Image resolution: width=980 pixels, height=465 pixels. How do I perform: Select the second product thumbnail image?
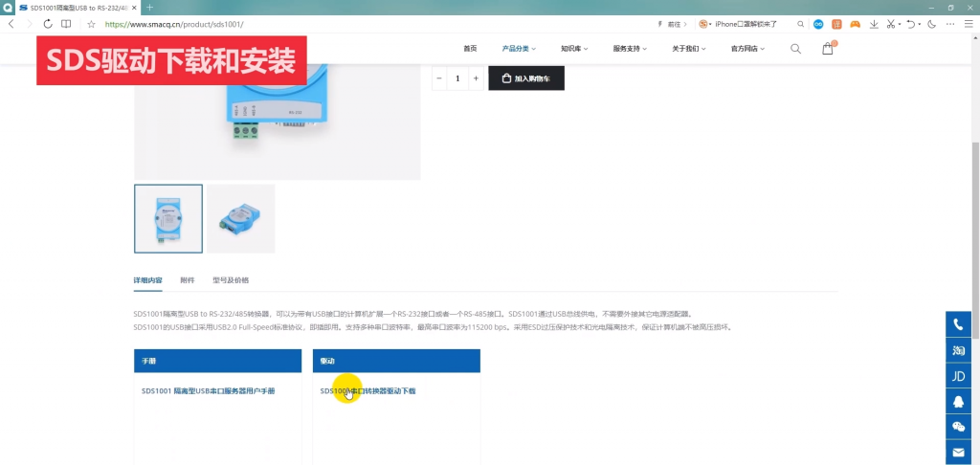click(x=240, y=219)
